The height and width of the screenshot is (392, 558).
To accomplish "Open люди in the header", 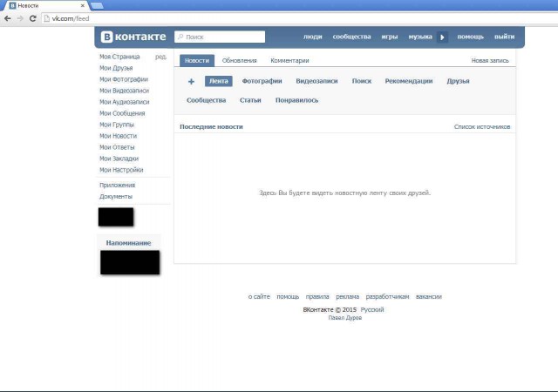I will (312, 37).
